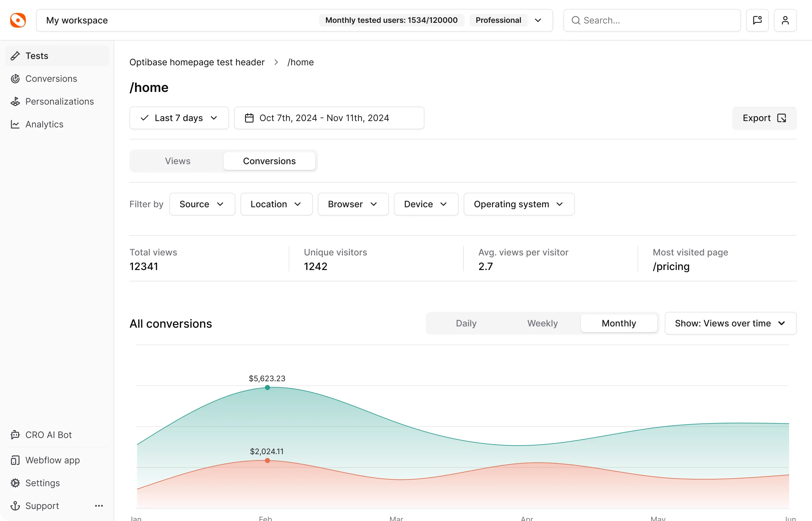Expand the Source filter dropdown
812x521 pixels.
coord(202,204)
